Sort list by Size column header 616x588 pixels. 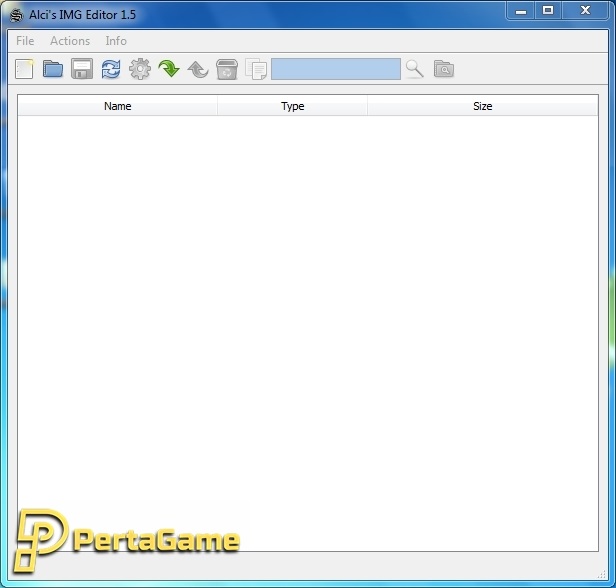tap(483, 106)
